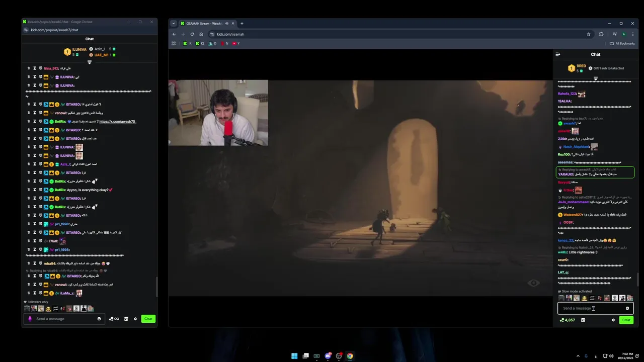
Task: Open Nasir_Alqahtani username in OSAMAH chat
Action: click(x=576, y=147)
